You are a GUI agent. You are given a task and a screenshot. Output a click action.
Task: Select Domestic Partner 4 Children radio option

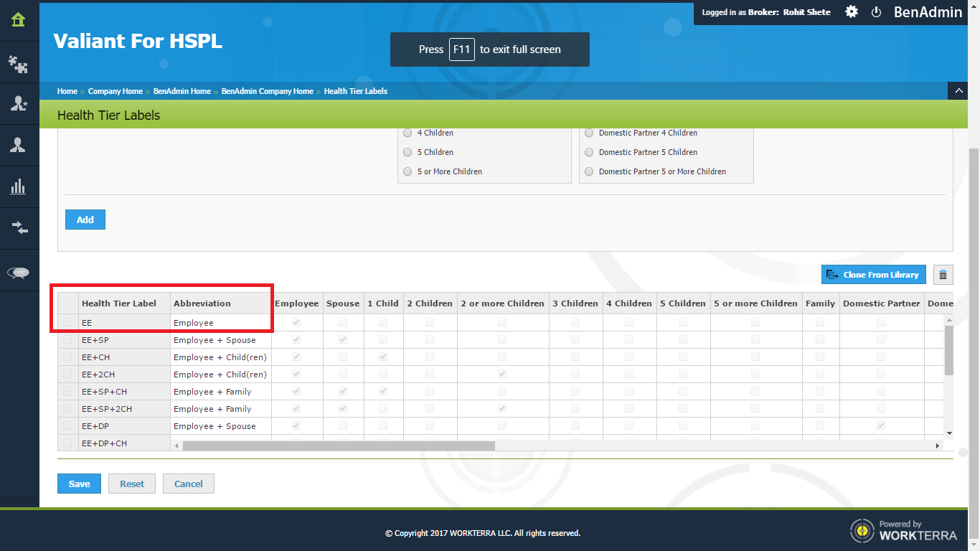point(589,133)
